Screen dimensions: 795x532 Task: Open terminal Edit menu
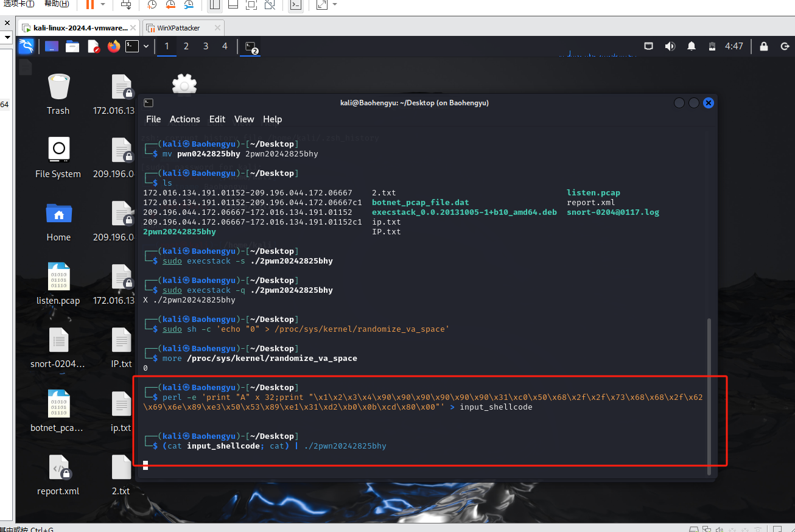pos(217,119)
